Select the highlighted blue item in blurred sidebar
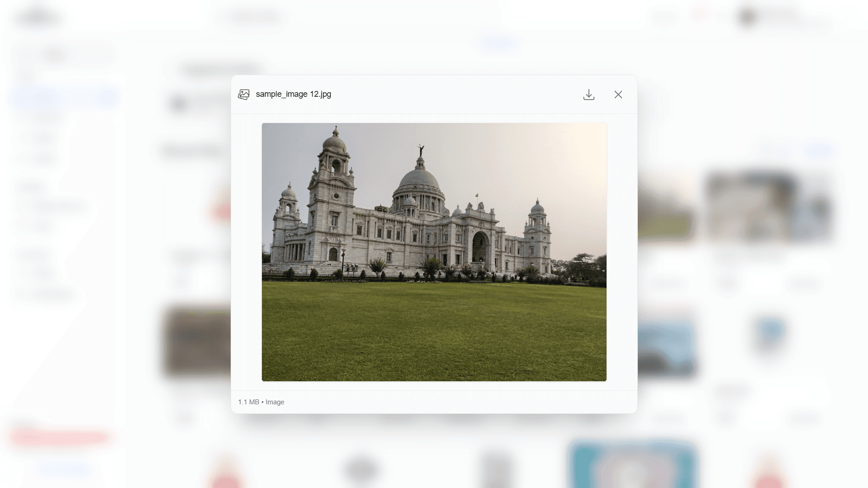The width and height of the screenshot is (868, 488). tap(63, 97)
